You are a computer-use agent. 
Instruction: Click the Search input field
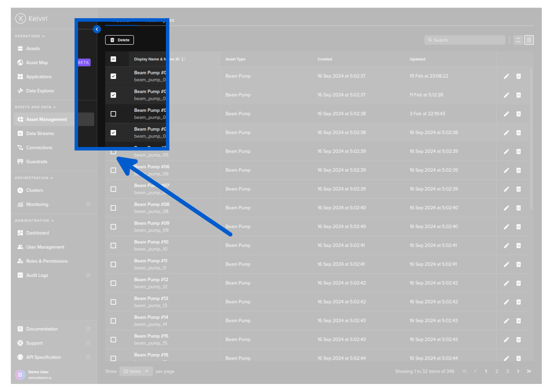465,40
